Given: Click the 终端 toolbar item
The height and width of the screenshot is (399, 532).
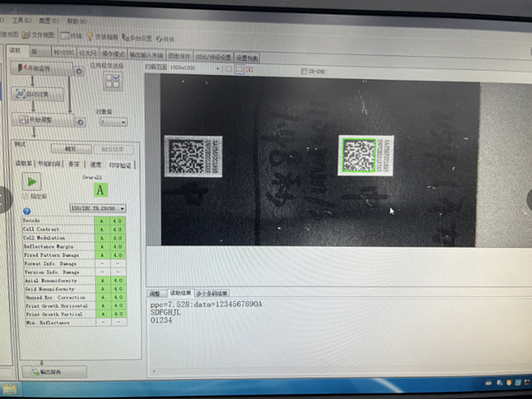Looking at the screenshot, I should point(72,36).
